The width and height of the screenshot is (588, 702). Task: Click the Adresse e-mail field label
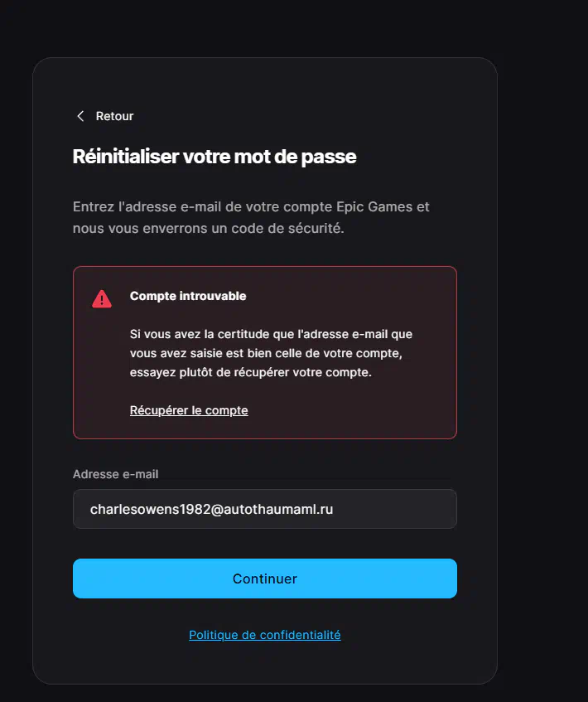pyautogui.click(x=115, y=474)
